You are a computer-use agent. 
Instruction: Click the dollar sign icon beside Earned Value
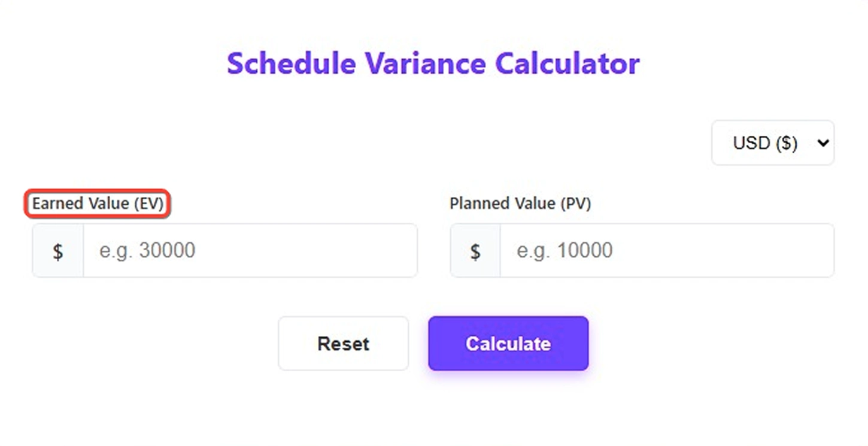[x=57, y=250]
